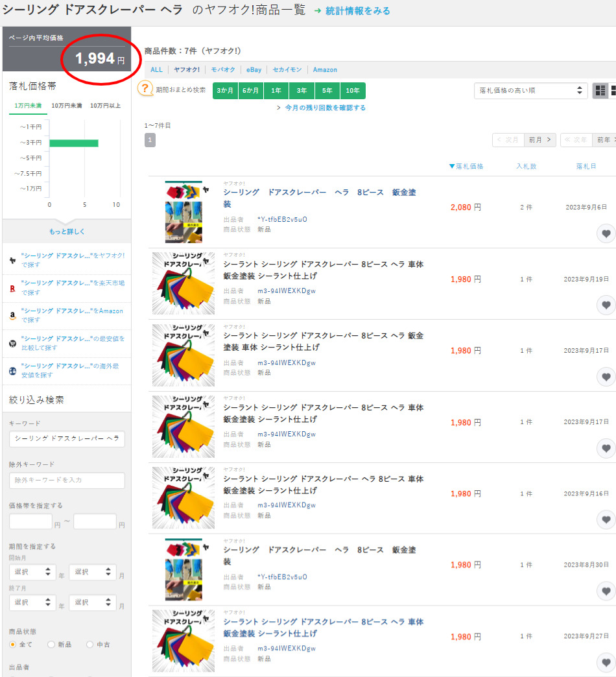Expand the もっと詳しく section
Viewport: 616px width, 677px height.
[67, 232]
